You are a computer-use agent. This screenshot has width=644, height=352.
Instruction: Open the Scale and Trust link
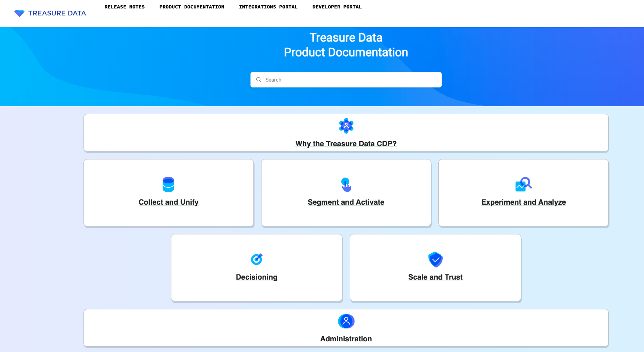tap(435, 277)
